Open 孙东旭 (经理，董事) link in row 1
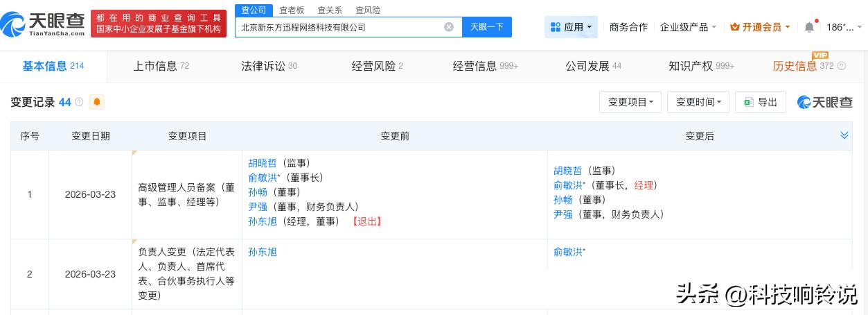The width and height of the screenshot is (868, 315). click(263, 221)
